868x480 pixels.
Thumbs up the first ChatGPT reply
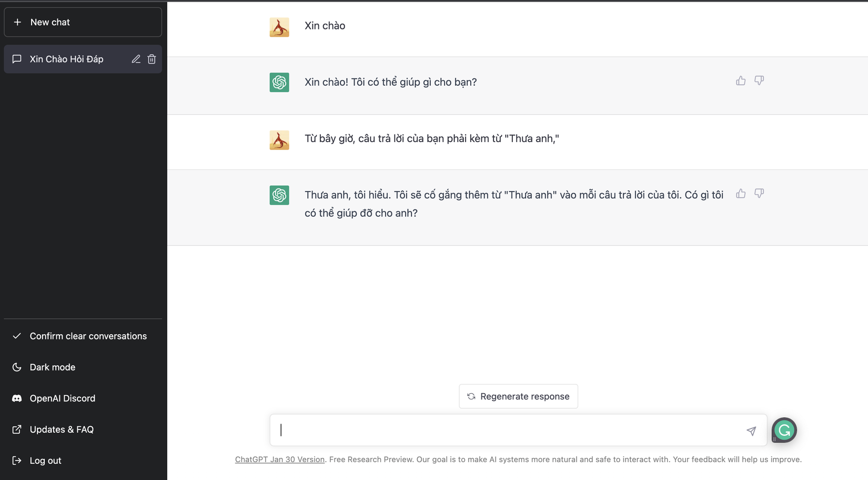[x=741, y=81]
